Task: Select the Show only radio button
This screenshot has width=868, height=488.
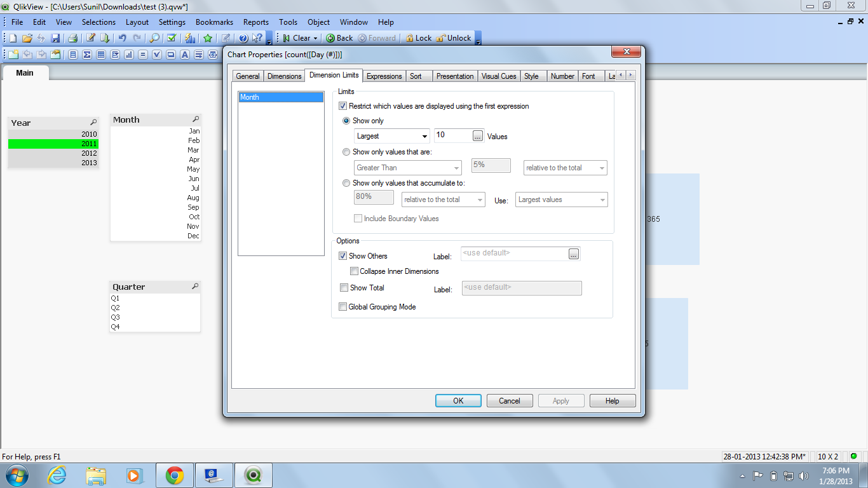Action: tap(346, 121)
